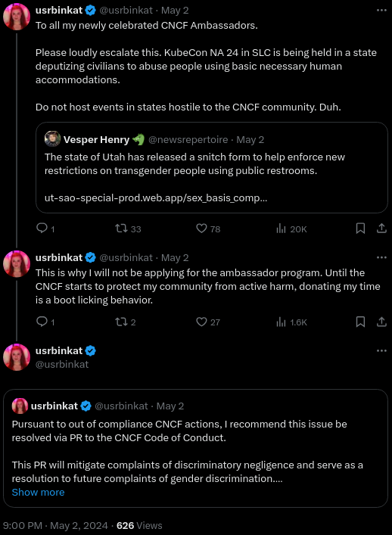Bookmark the first tweet about KubeCon
Image resolution: width=392 pixels, height=535 pixels.
(361, 229)
